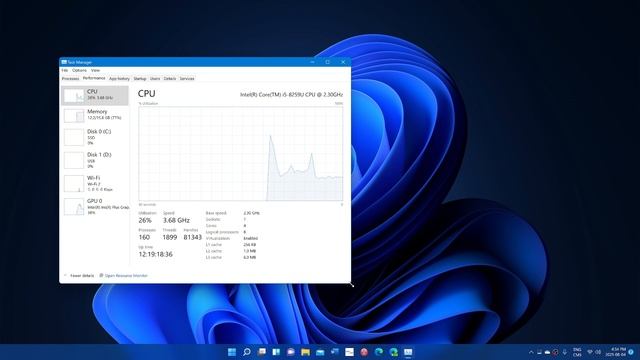
Task: Click the Memory mini graph thumbnail
Action: point(74,116)
